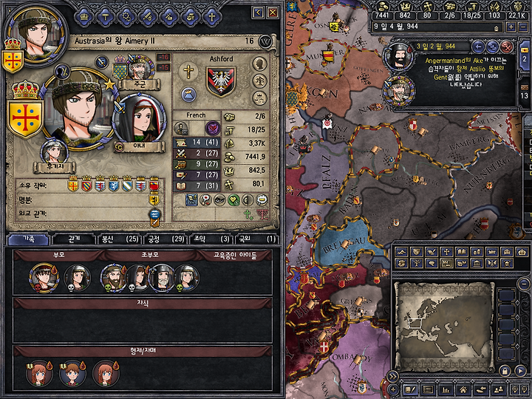Dismiss the raid notification with red X
The height and width of the screenshot is (399, 532).
click(x=507, y=47)
